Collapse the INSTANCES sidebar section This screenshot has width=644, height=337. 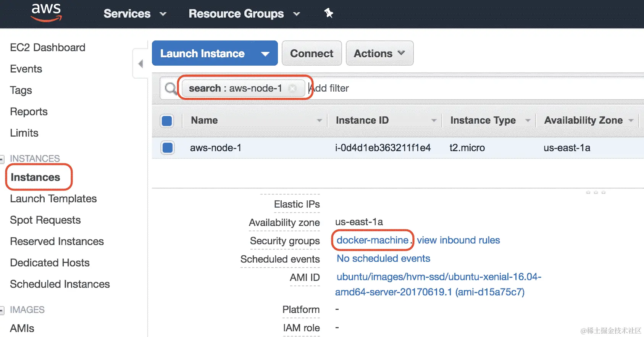coord(2,158)
